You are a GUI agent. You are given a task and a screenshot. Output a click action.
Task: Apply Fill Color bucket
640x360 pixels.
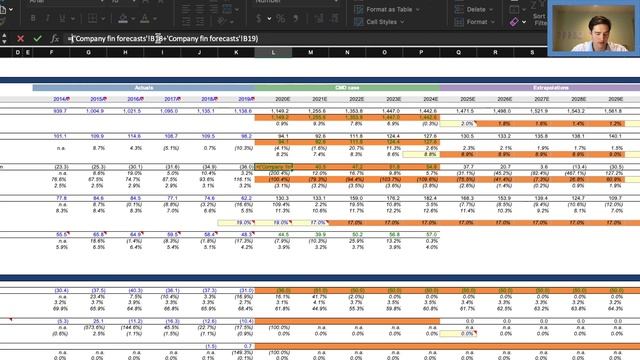123,18
